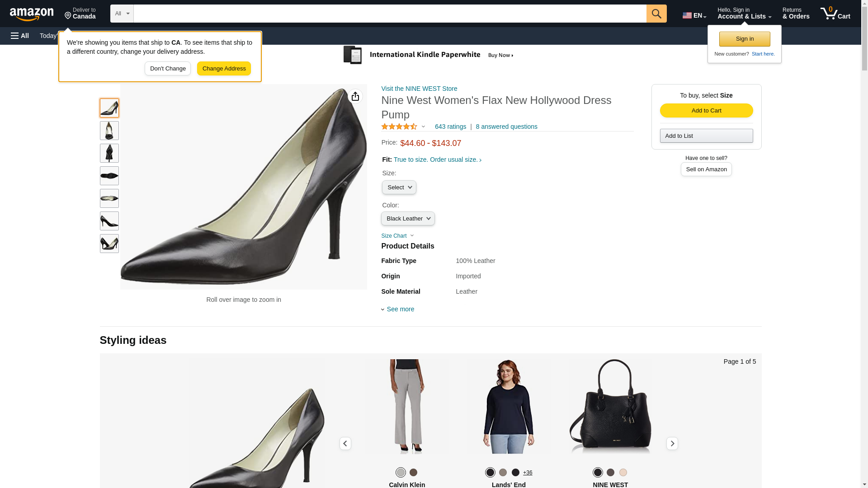
Task: Click previous arrow in styling carousel
Action: coord(345,443)
